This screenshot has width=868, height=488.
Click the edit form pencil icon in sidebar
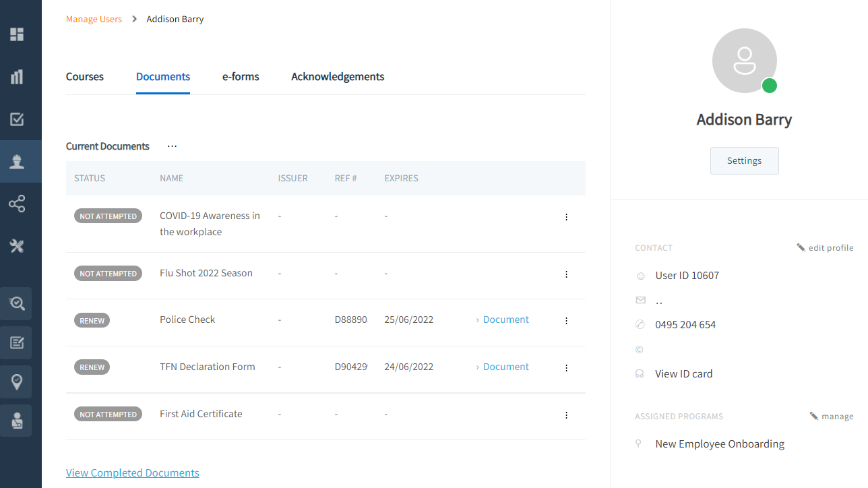[x=17, y=342]
